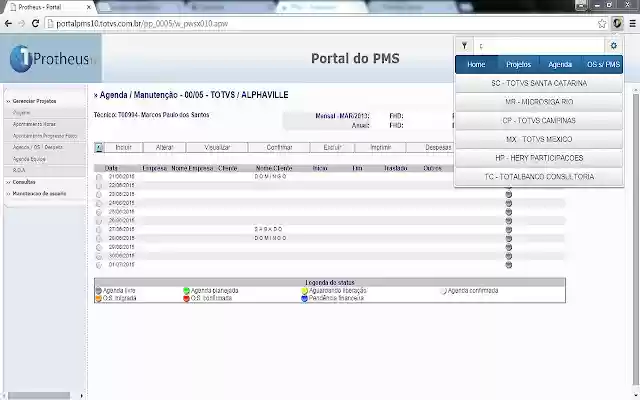Click the page icon in the address bar

(x=51, y=24)
